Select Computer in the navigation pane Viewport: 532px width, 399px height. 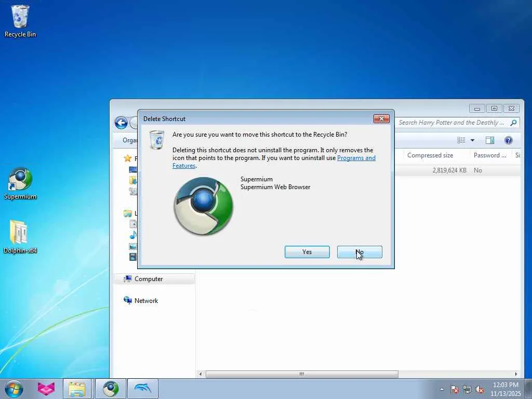pyautogui.click(x=154, y=279)
